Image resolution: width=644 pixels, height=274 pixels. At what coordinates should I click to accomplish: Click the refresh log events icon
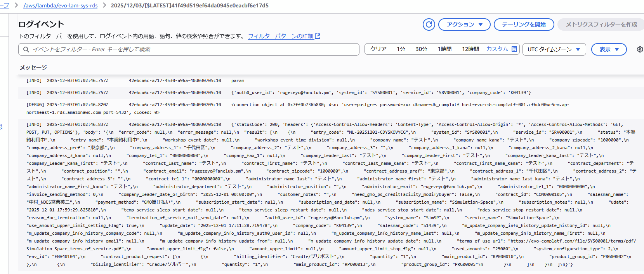[429, 24]
